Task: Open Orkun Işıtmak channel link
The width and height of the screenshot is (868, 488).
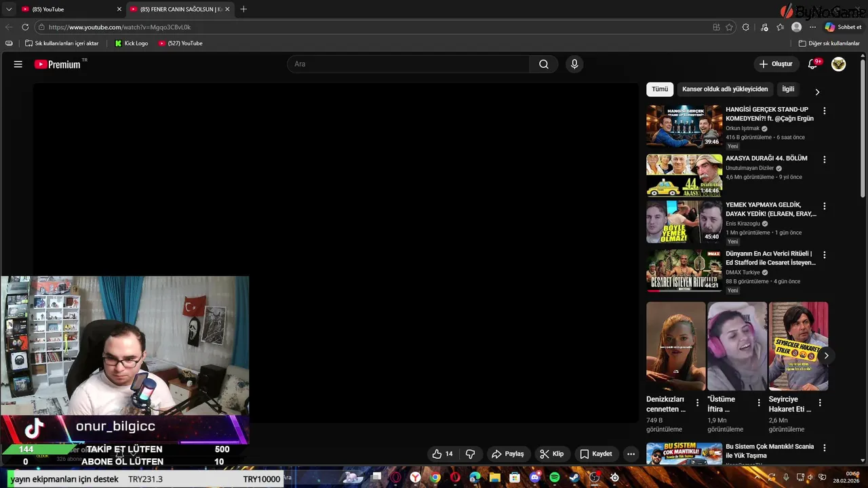Action: pyautogui.click(x=743, y=128)
